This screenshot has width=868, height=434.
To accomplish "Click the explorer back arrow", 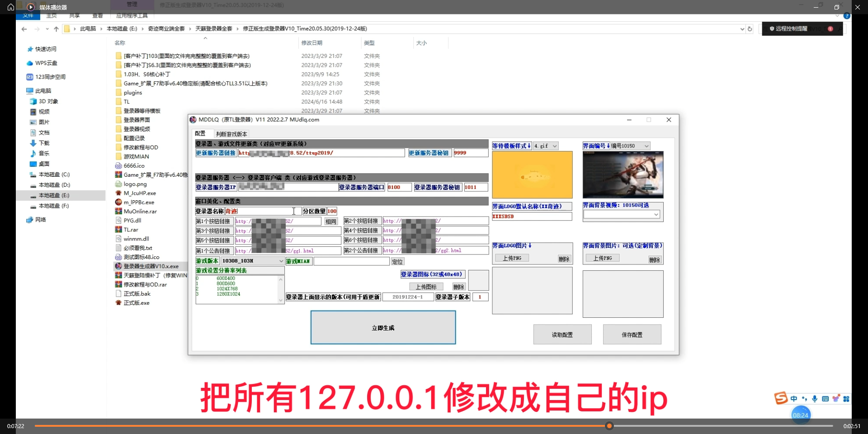I will pyautogui.click(x=24, y=29).
